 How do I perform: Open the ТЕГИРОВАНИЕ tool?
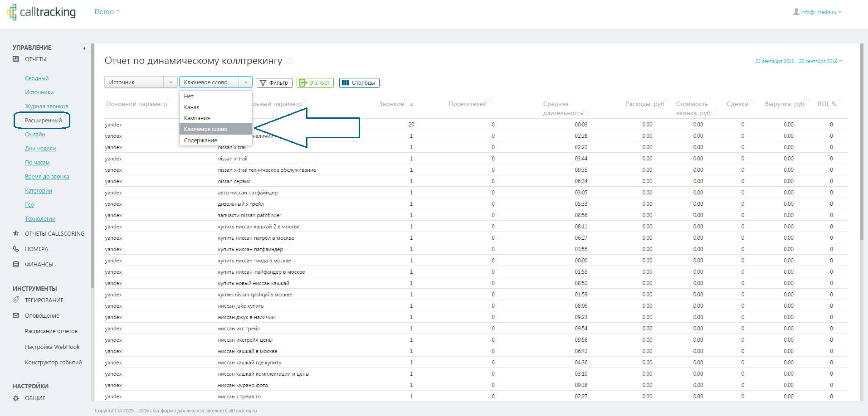[44, 300]
